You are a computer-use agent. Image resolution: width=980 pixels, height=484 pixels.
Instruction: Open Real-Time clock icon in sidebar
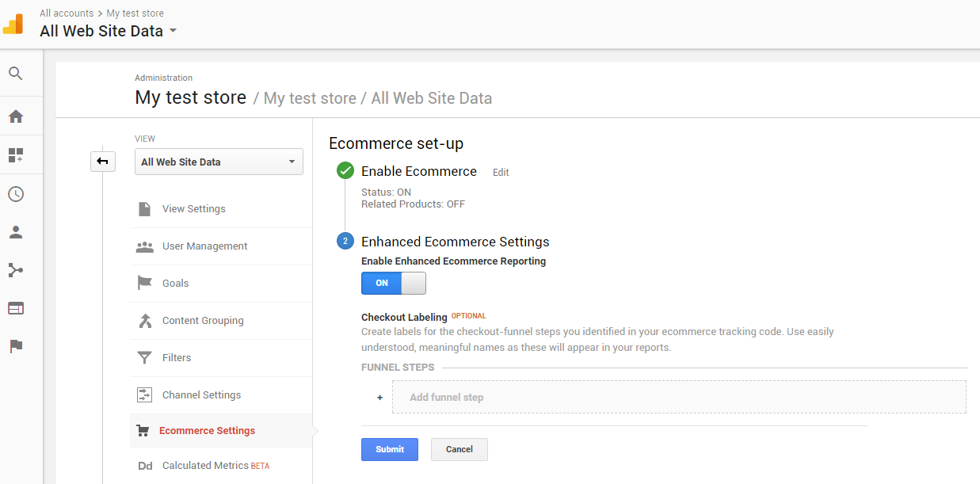click(x=16, y=194)
